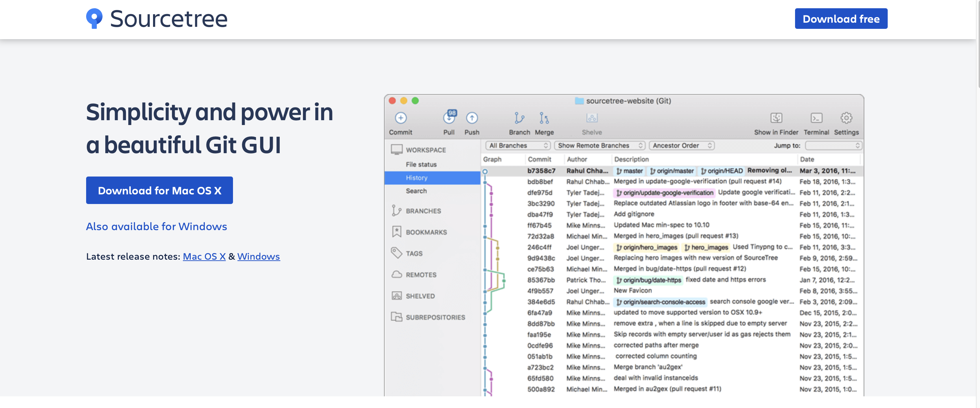Expand the BOOKMARKS section label
This screenshot has height=408, width=980.
(426, 232)
